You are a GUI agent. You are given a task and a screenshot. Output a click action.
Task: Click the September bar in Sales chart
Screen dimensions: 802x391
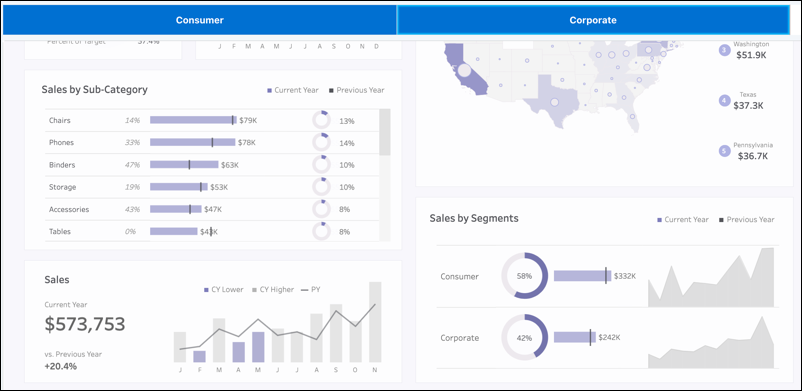(x=336, y=333)
